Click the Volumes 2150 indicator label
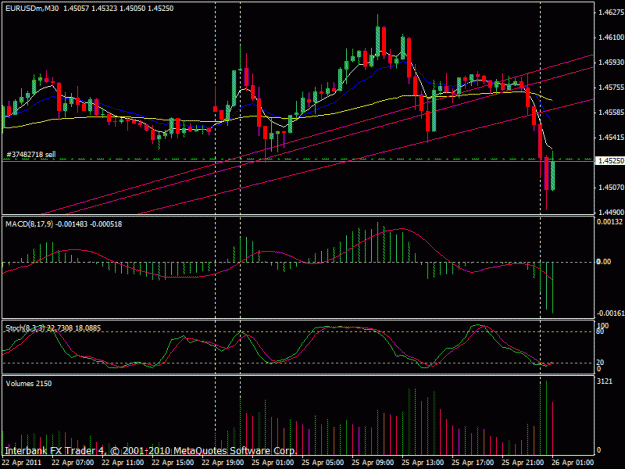Image resolution: width=625 pixels, height=469 pixels. coord(29,383)
